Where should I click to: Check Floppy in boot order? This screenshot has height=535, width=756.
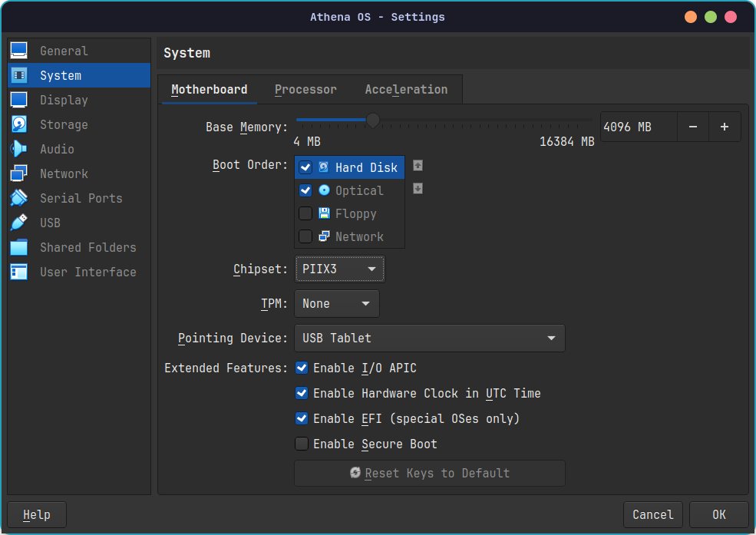tap(305, 213)
